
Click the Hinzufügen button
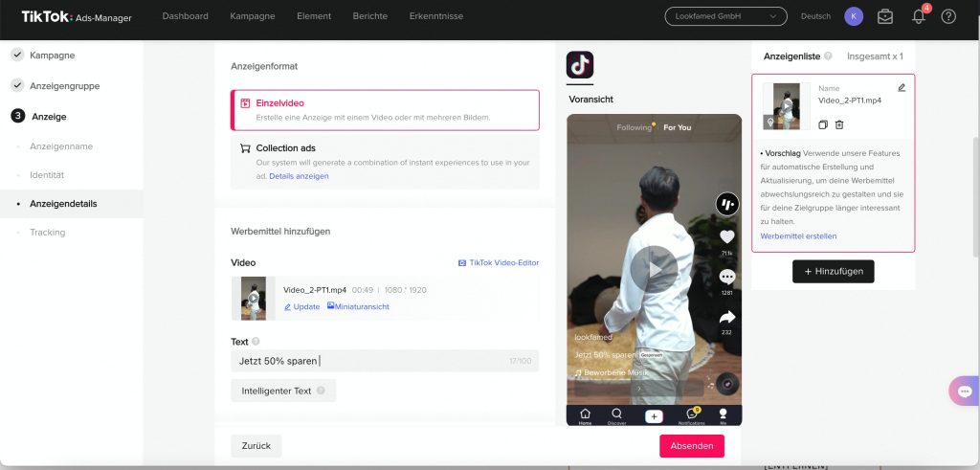tap(834, 271)
